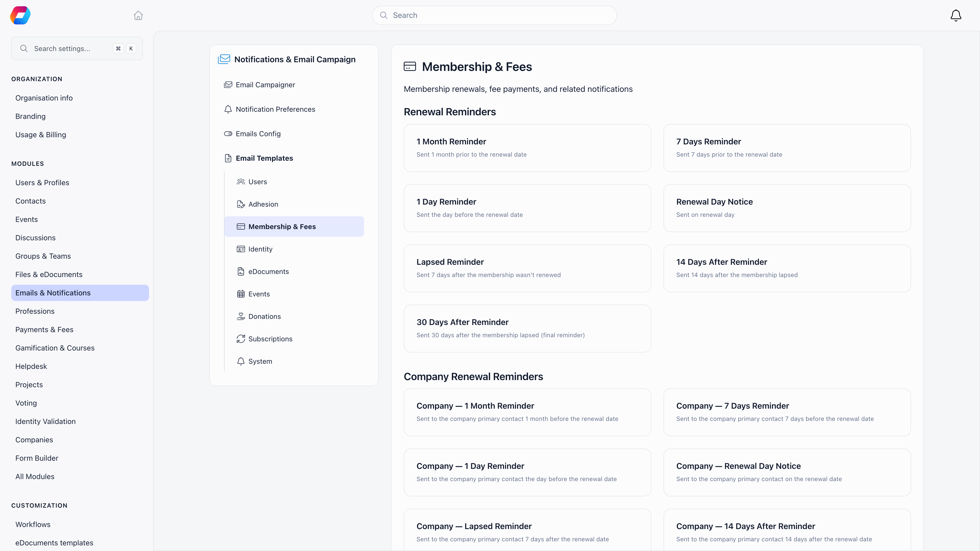Click the magnifier icon in the top search bar

tap(384, 15)
